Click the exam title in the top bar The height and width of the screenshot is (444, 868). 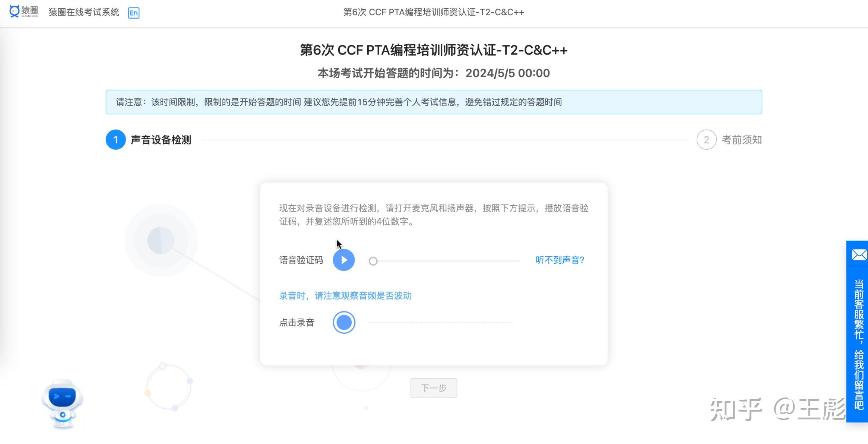434,12
